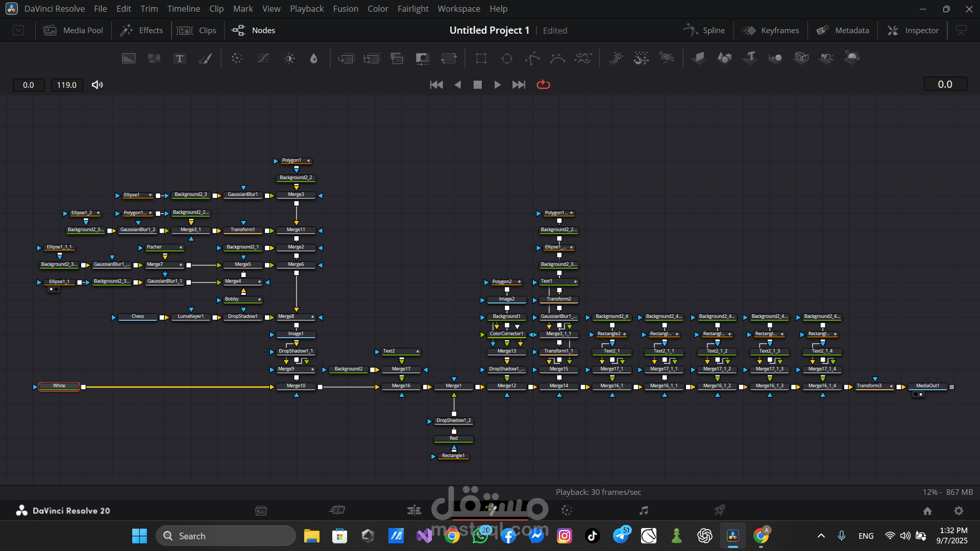Click the Rectangle mask tool
Image resolution: width=980 pixels, height=551 pixels.
tap(481, 59)
